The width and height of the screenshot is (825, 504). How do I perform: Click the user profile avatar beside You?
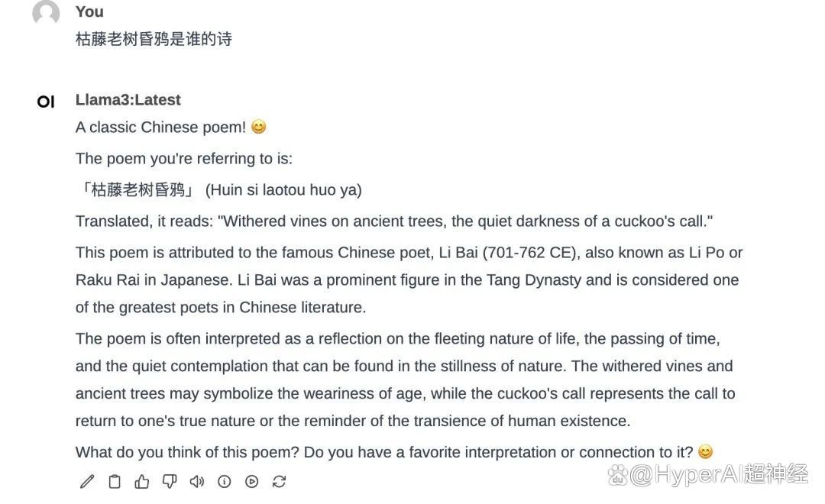click(x=46, y=13)
